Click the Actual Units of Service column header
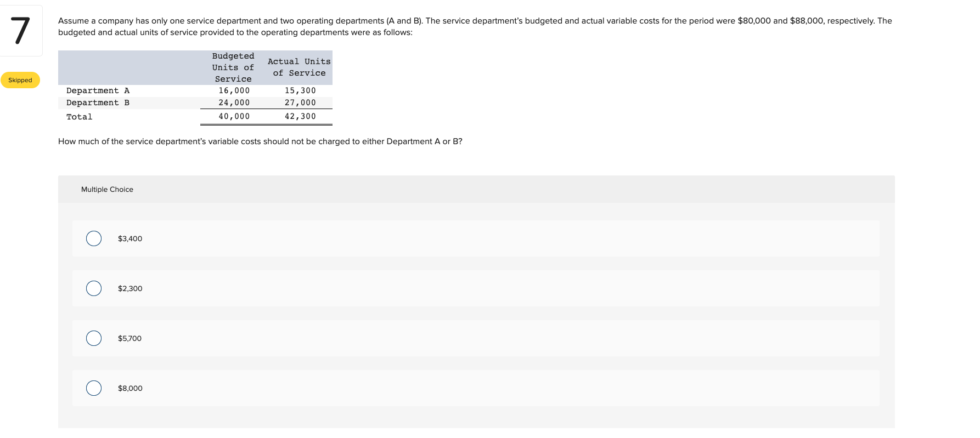Image resolution: width=980 pixels, height=438 pixels. tap(298, 67)
